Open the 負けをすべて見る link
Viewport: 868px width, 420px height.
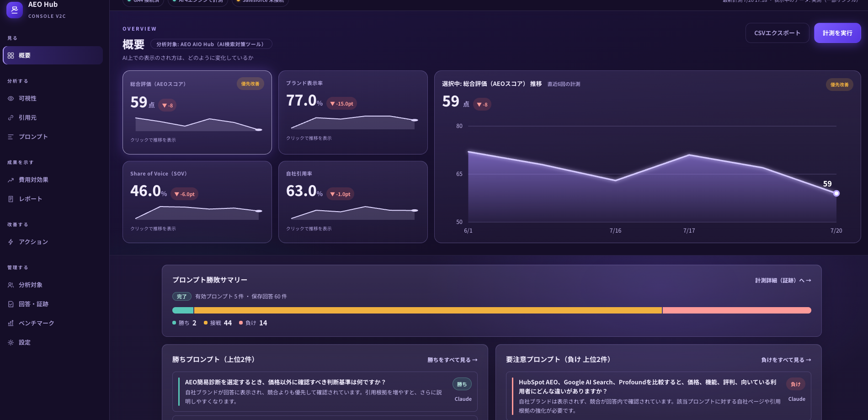point(786,360)
